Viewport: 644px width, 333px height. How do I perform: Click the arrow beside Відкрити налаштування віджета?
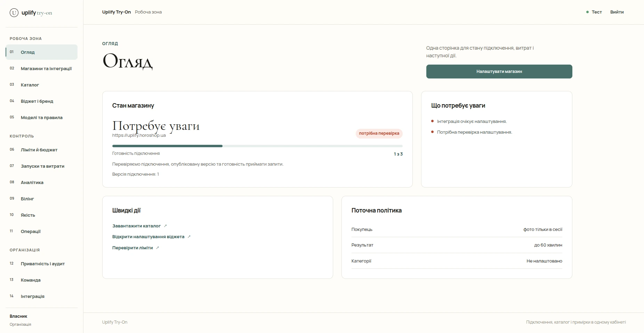click(x=189, y=237)
